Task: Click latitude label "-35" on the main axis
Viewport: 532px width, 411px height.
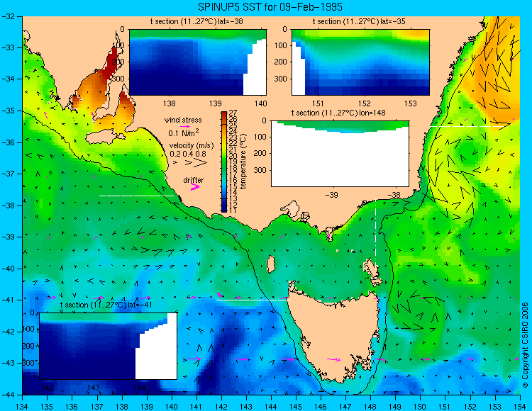Action: 8,111
